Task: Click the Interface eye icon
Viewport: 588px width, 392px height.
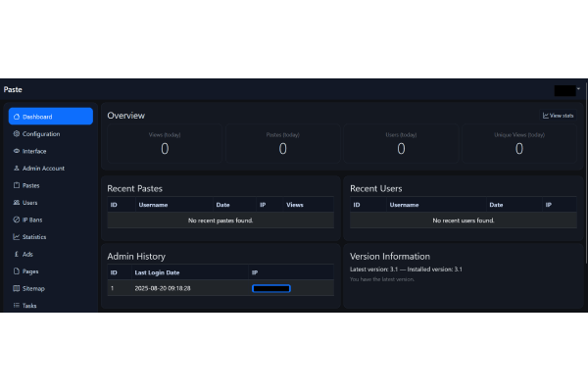Action: coord(16,151)
